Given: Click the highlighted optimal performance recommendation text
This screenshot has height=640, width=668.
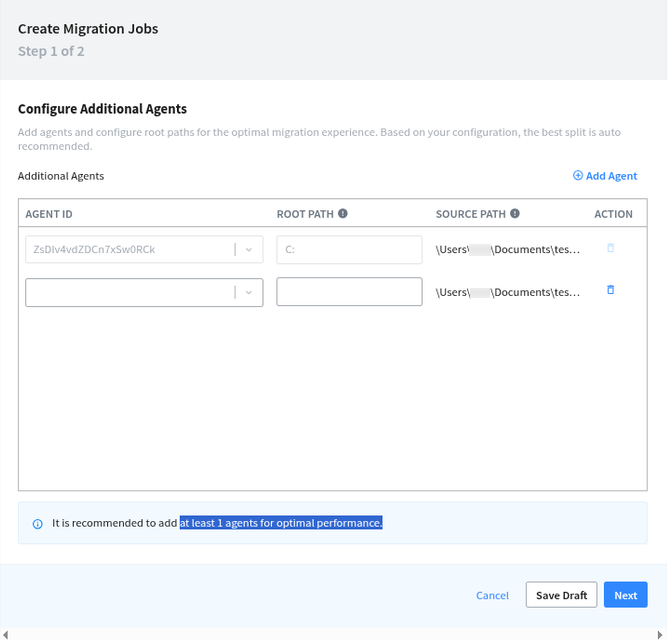Looking at the screenshot, I should 281,523.
